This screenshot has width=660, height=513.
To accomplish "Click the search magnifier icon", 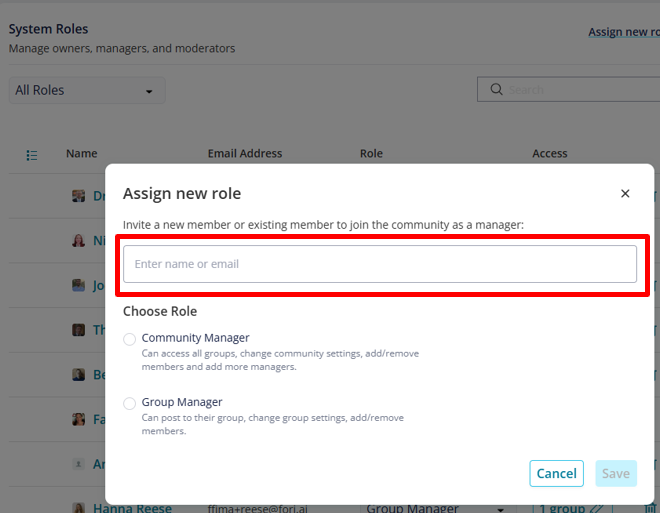I will 496,89.
